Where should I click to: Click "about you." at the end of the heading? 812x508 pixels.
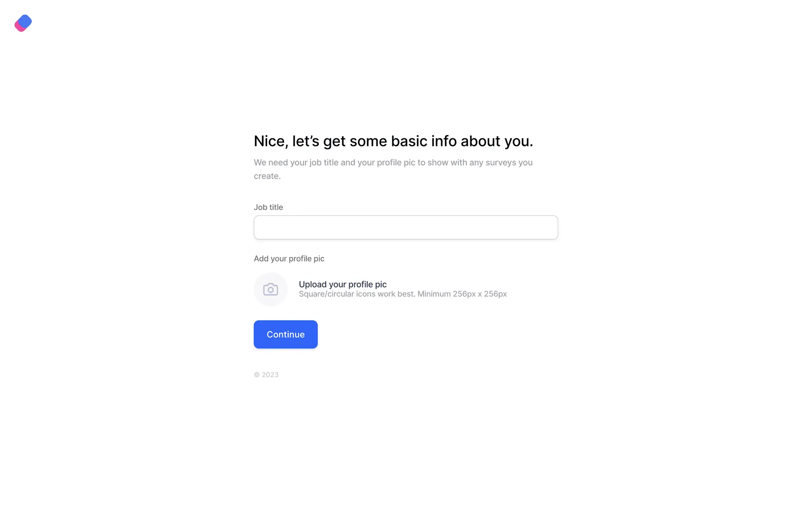click(x=497, y=141)
